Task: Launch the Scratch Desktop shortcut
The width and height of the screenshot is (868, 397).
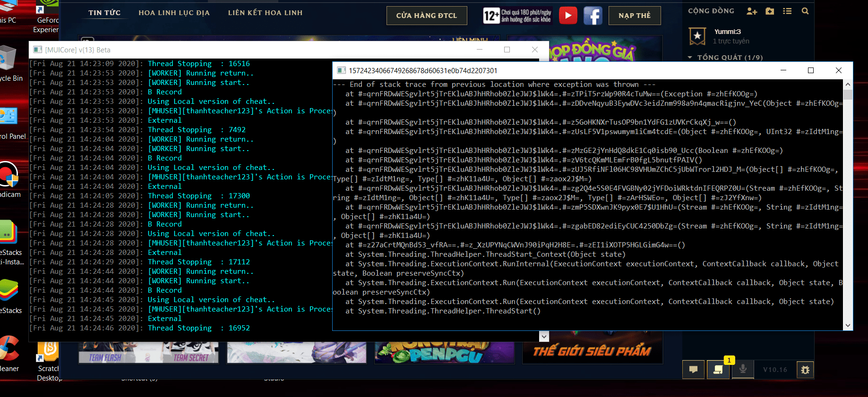Action: [x=49, y=361]
